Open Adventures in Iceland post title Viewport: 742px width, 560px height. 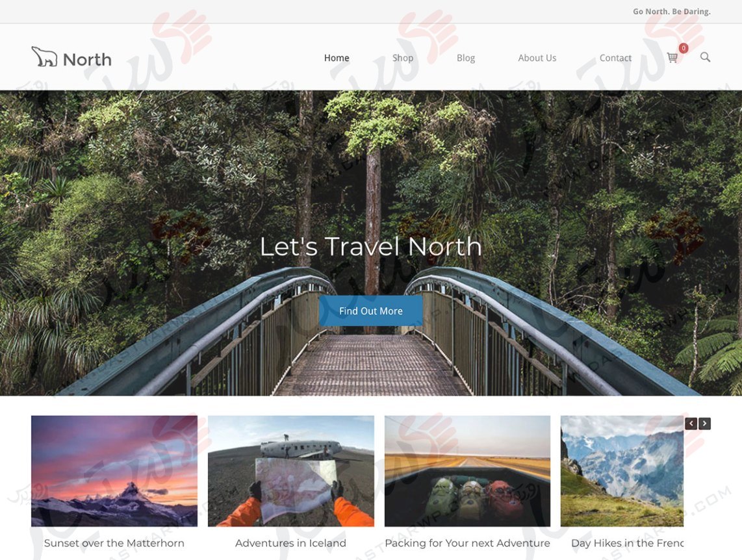290,543
